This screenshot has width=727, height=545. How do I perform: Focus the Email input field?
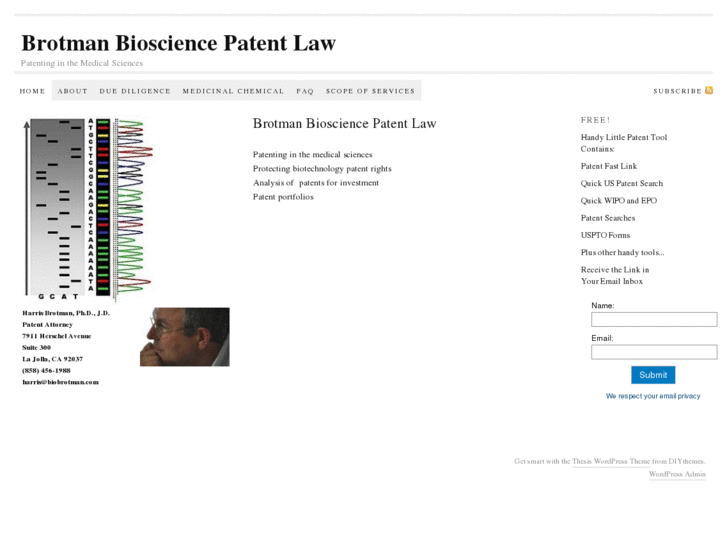click(654, 352)
